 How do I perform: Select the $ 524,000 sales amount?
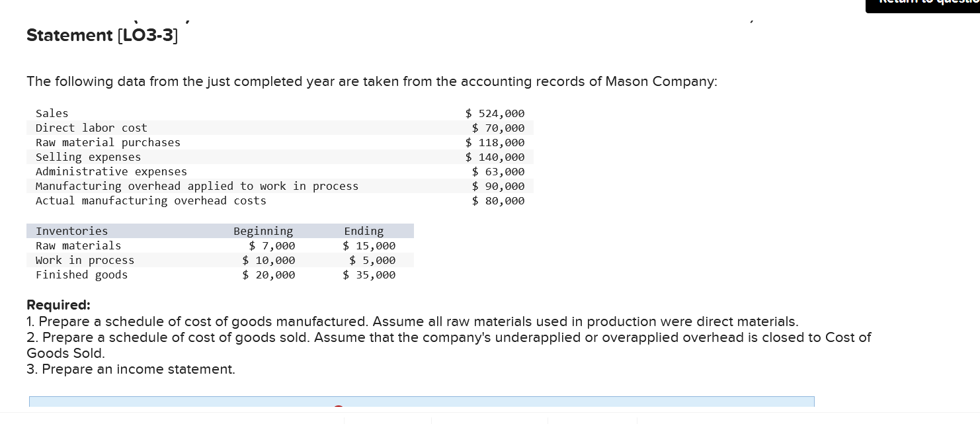coord(495,113)
